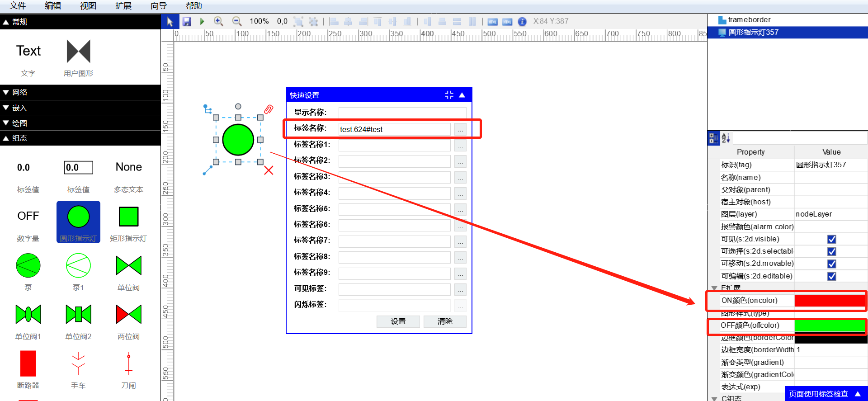Select the 泵1 outlined pump symbol
Screen dimensions: 868x401
pyautogui.click(x=78, y=265)
